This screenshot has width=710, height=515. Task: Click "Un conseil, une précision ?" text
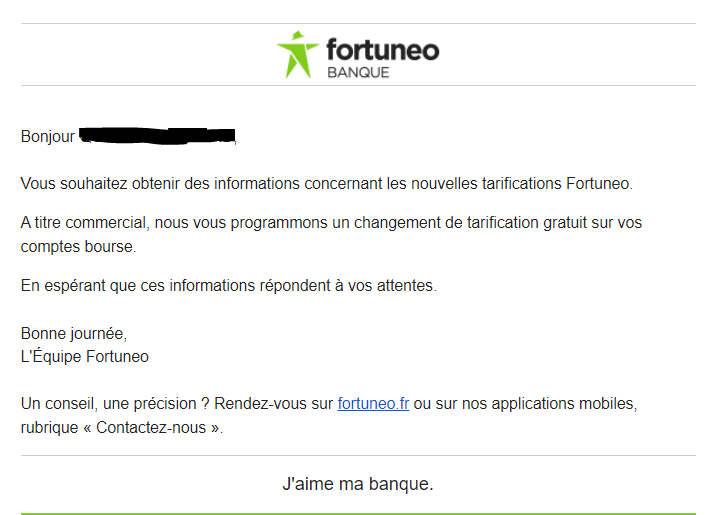(115, 403)
